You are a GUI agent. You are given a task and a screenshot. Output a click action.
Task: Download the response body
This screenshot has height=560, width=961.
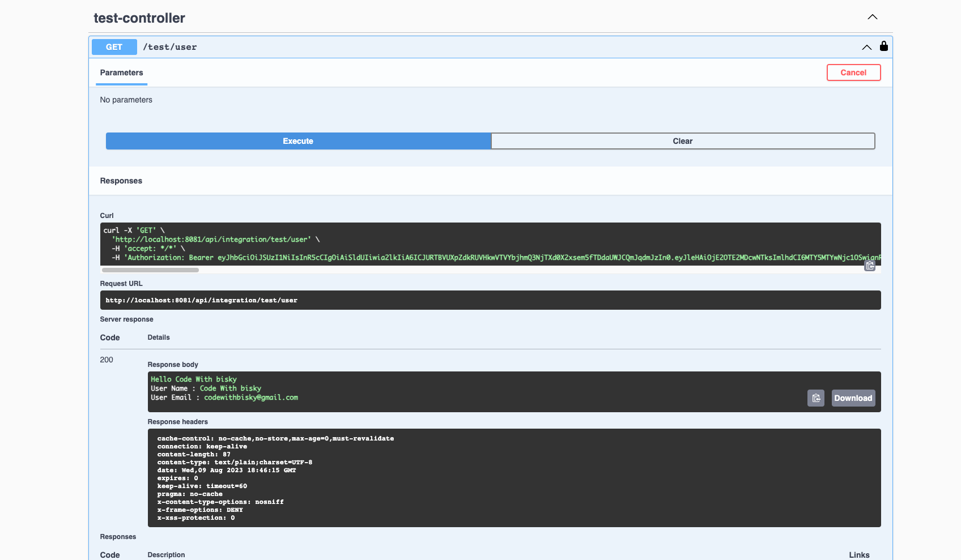[x=853, y=398]
